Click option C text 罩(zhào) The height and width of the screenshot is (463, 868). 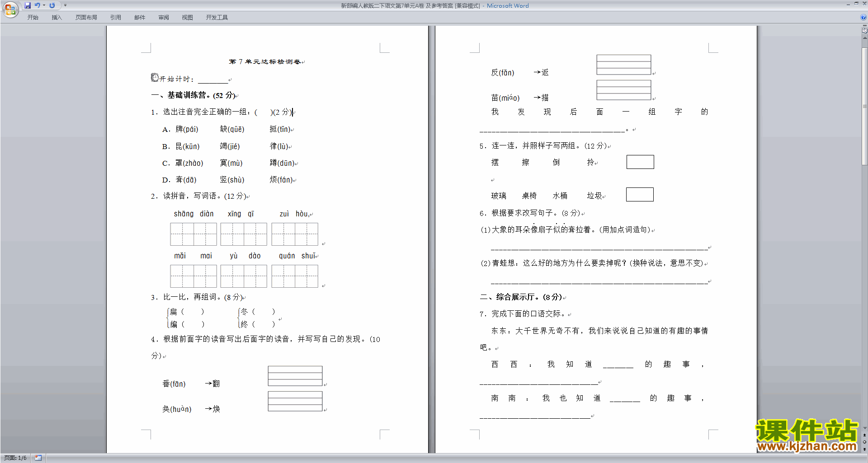click(x=189, y=163)
